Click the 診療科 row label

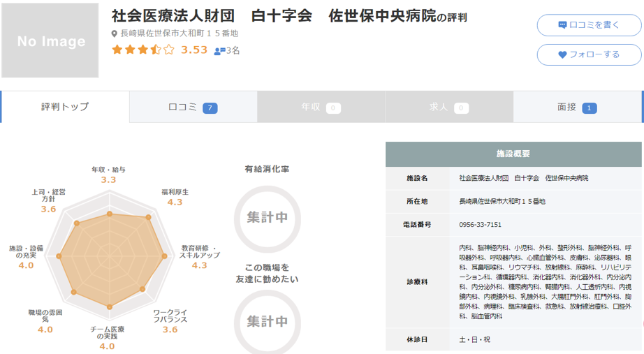pyautogui.click(x=417, y=281)
